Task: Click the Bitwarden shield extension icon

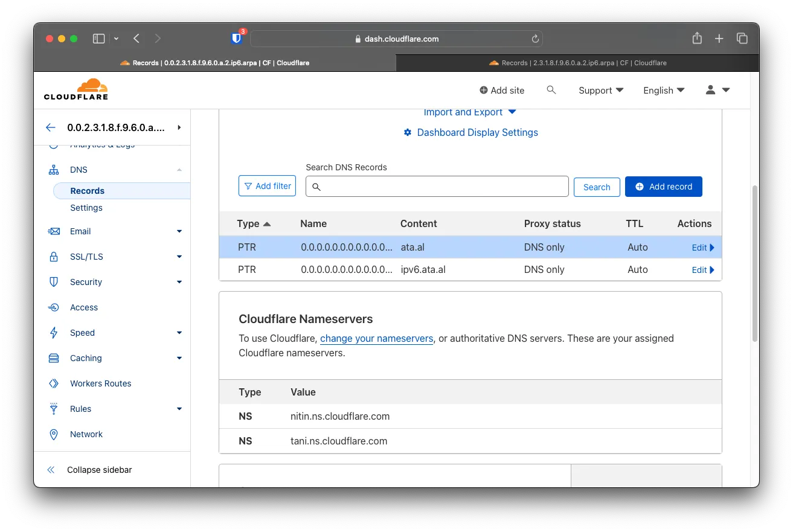Action: (237, 39)
